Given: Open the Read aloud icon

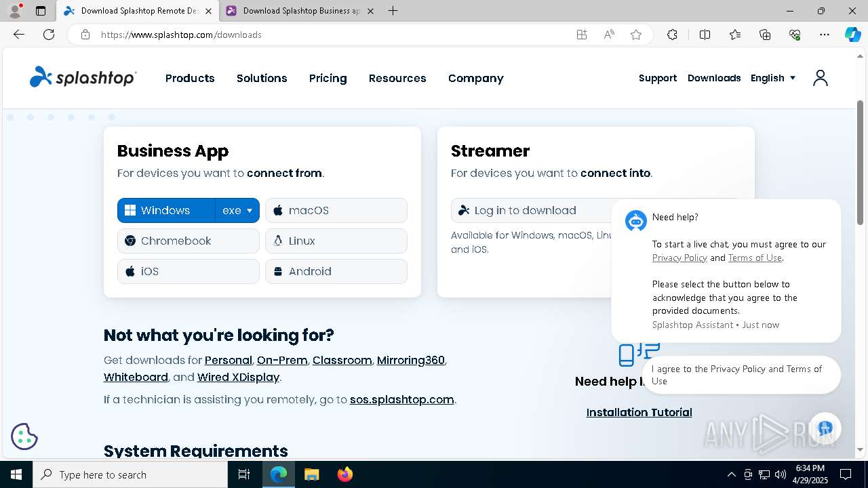Looking at the screenshot, I should click(609, 35).
